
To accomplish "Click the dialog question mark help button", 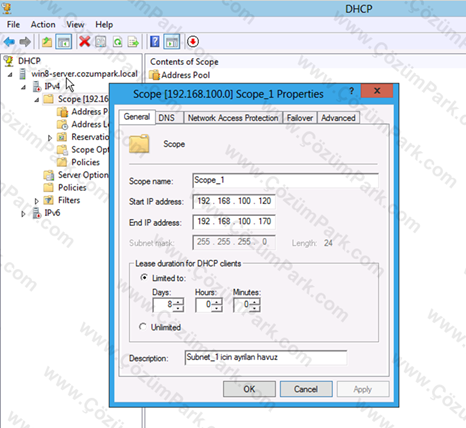I will (x=351, y=91).
